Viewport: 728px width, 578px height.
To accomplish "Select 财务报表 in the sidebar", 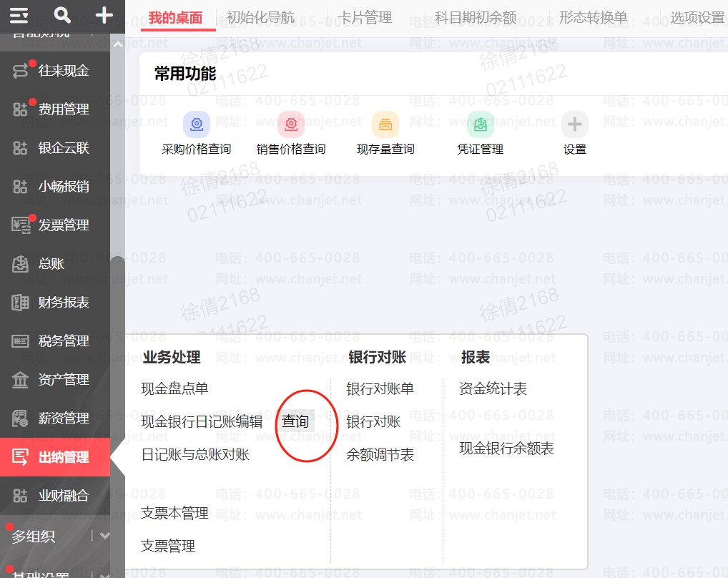I will (64, 303).
